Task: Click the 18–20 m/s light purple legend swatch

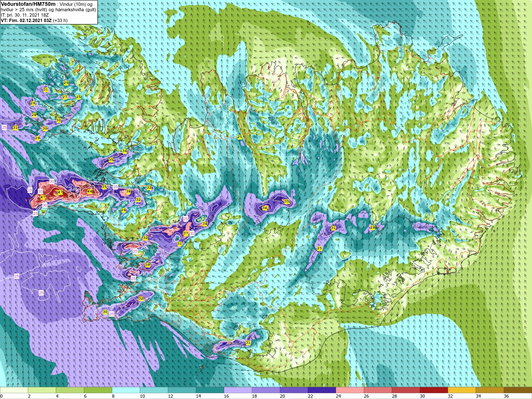Action: pyautogui.click(x=266, y=390)
